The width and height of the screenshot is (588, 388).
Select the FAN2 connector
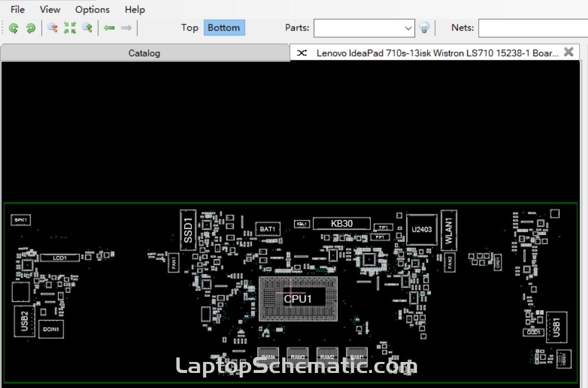450,262
